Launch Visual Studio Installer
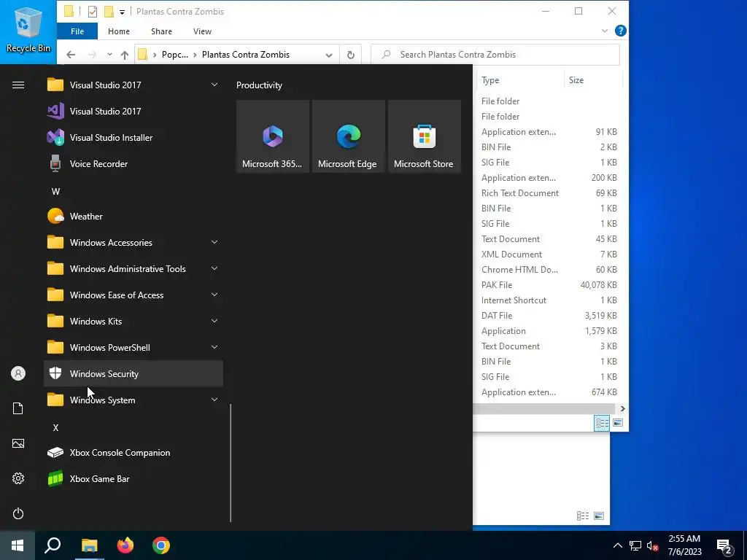 click(x=133, y=138)
